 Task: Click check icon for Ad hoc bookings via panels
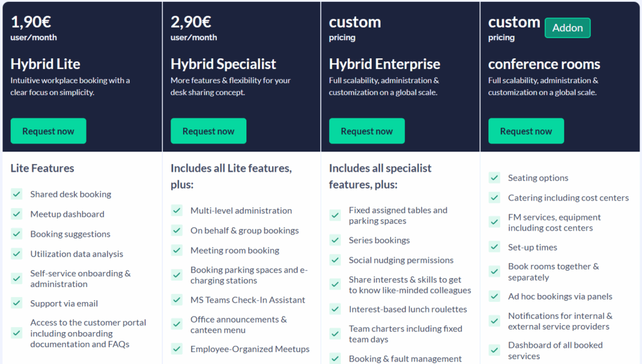495,296
